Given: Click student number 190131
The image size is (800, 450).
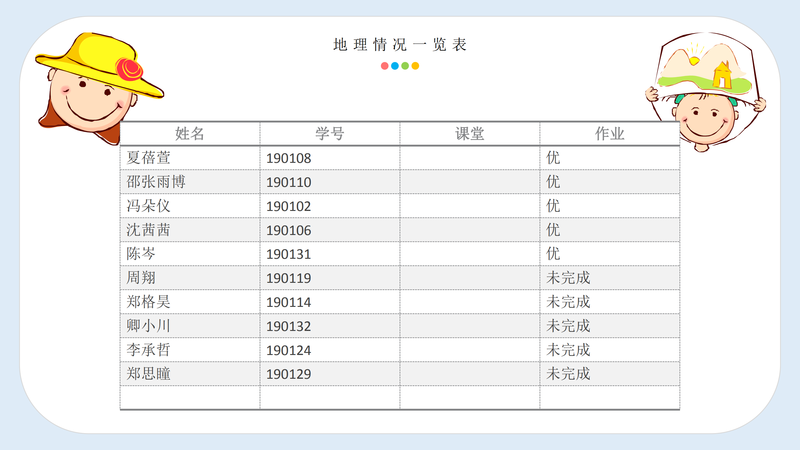Looking at the screenshot, I should click(x=289, y=254).
